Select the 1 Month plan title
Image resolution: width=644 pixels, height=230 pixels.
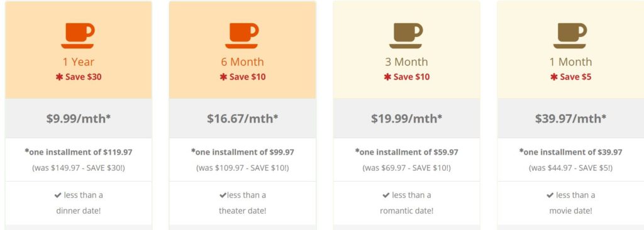pos(570,62)
